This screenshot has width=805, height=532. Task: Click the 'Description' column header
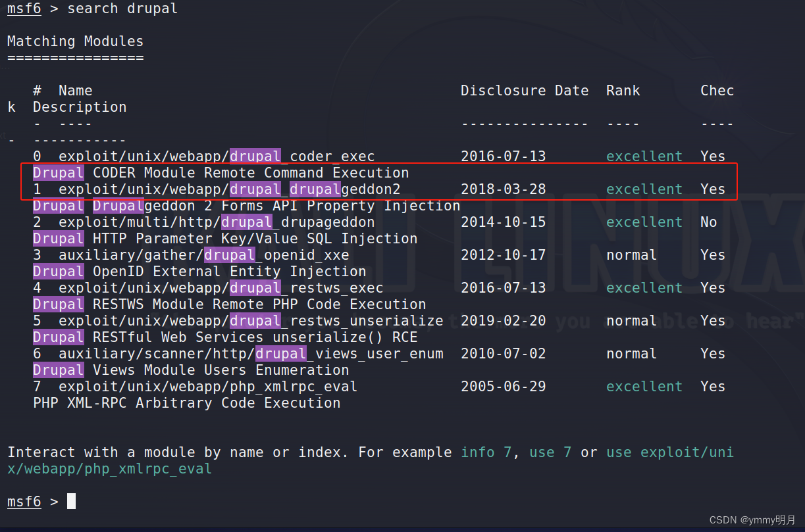point(80,107)
